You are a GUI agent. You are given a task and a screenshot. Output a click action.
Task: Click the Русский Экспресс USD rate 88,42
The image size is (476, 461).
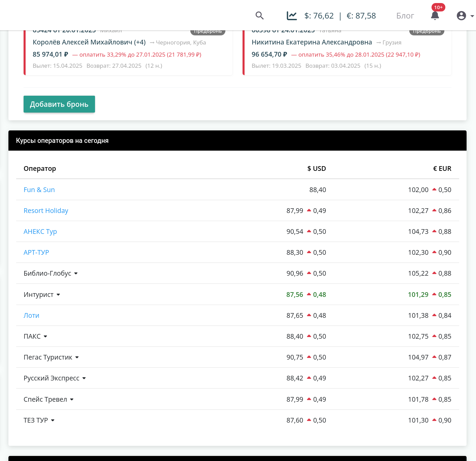[x=295, y=378]
